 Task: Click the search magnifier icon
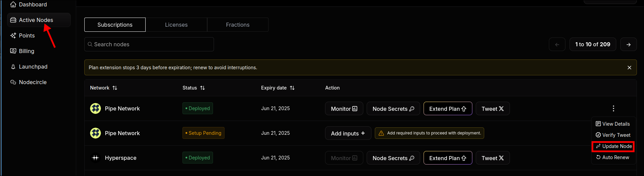pos(90,44)
